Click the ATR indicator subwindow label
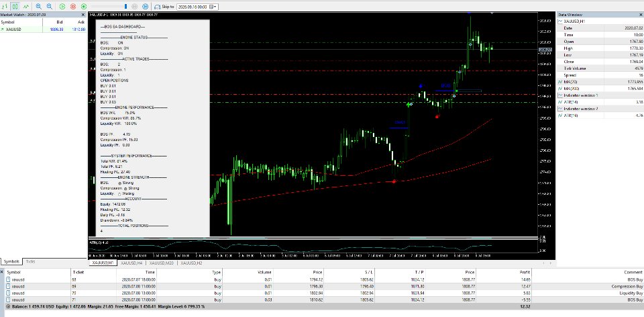Image resolution: width=644 pixels, height=317 pixels. [99, 242]
